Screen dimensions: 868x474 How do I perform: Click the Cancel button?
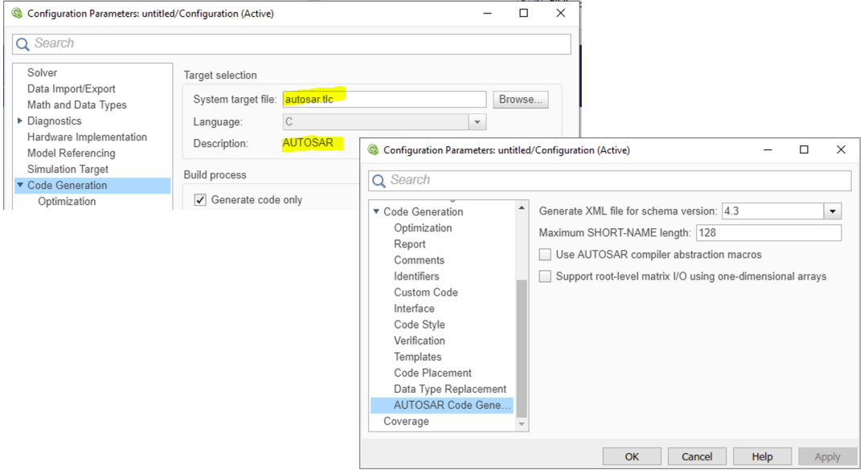point(697,456)
